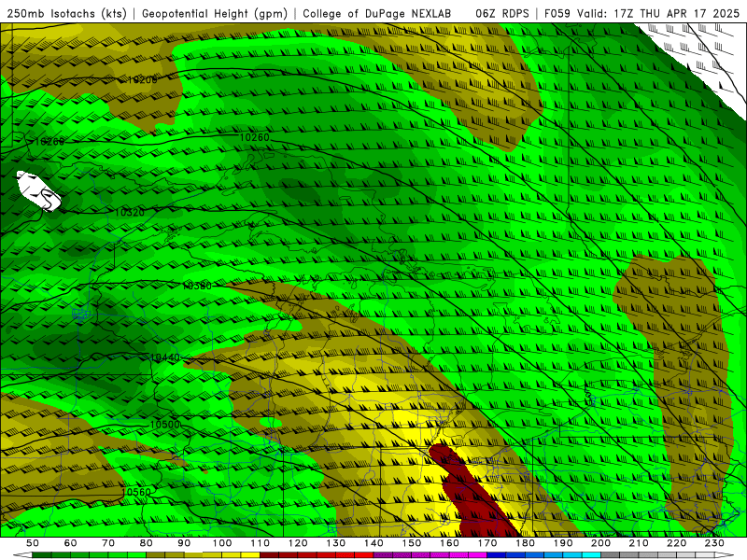Click the 210 value on the colour scale
This screenshot has height=560, width=747.
[639, 543]
